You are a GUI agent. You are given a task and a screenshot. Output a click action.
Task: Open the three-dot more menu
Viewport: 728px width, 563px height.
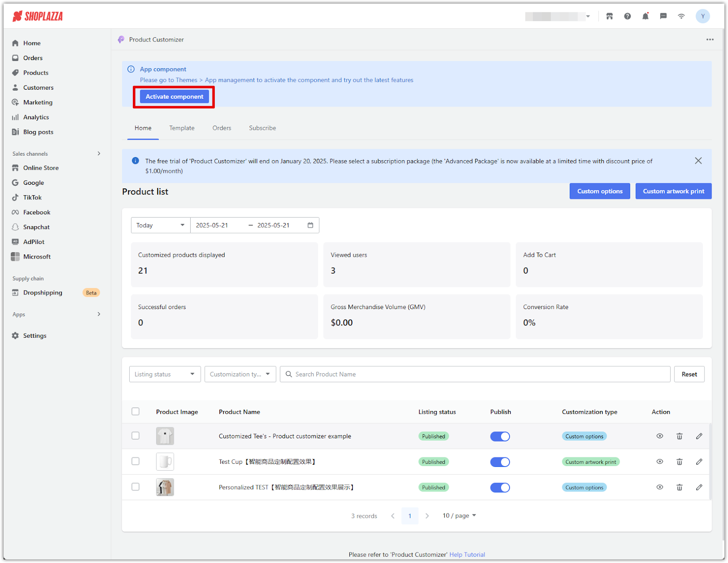(710, 40)
